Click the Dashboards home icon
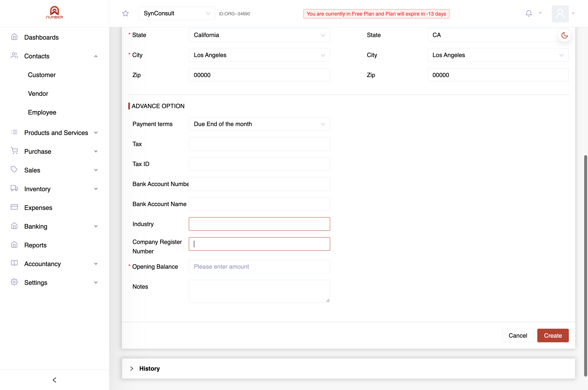 click(x=14, y=37)
